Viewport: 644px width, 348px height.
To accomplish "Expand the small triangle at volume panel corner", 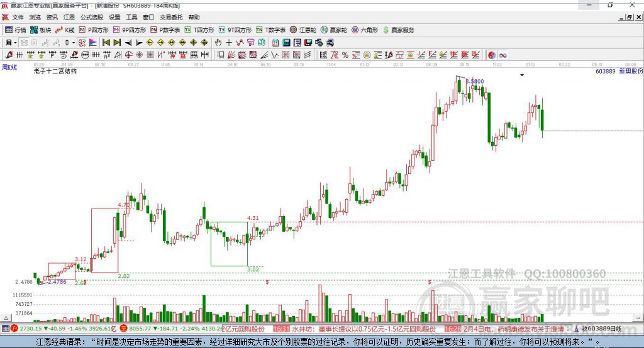I will pyautogui.click(x=6, y=318).
